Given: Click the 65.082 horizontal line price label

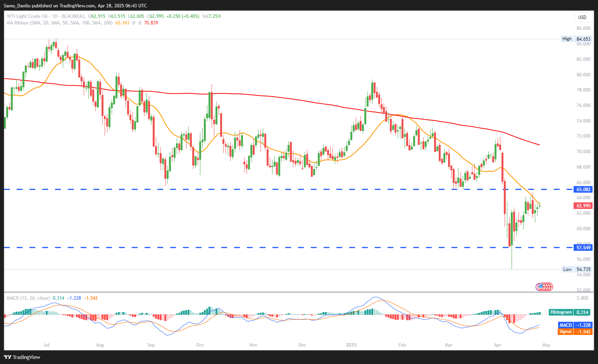Looking at the screenshot, I should tap(583, 189).
